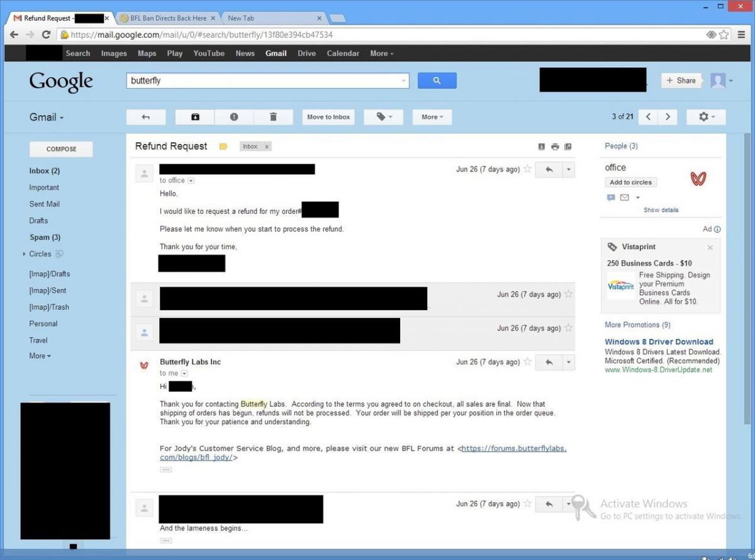Viewport: 755px width, 560px height.
Task: Report this conversation as spam
Action: [234, 117]
